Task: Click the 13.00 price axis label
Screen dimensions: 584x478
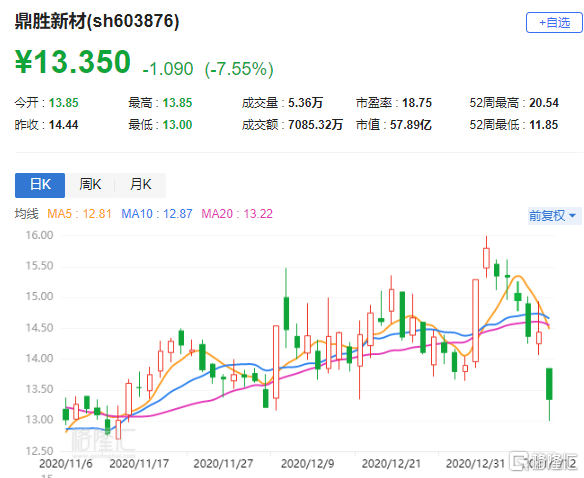Action: tap(39, 420)
